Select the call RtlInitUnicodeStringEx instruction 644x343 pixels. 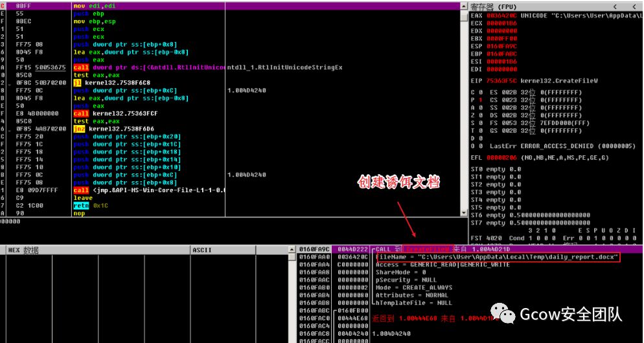pos(150,67)
